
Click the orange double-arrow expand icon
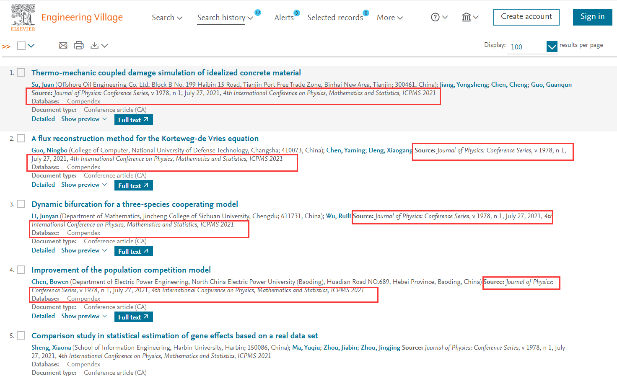(6, 46)
